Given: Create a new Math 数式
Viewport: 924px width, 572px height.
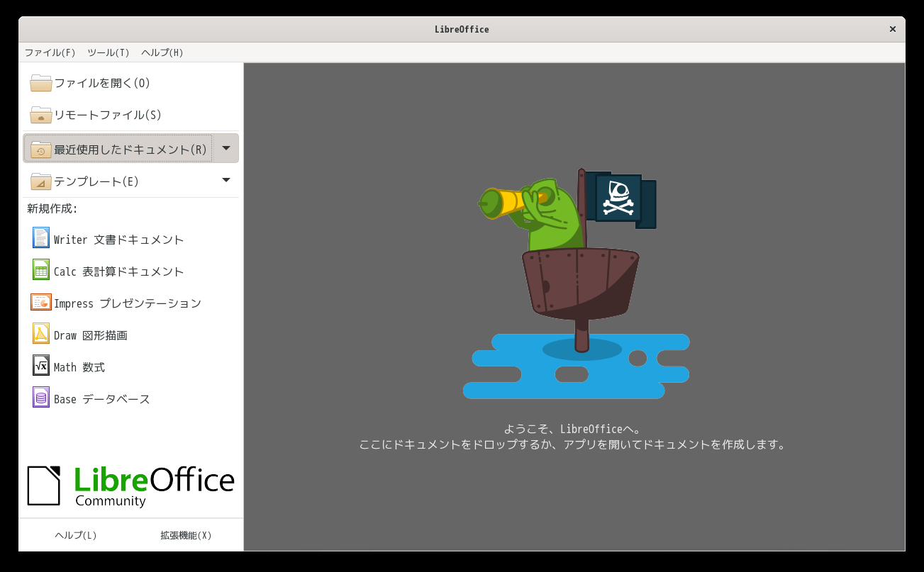Looking at the screenshot, I should coord(130,366).
